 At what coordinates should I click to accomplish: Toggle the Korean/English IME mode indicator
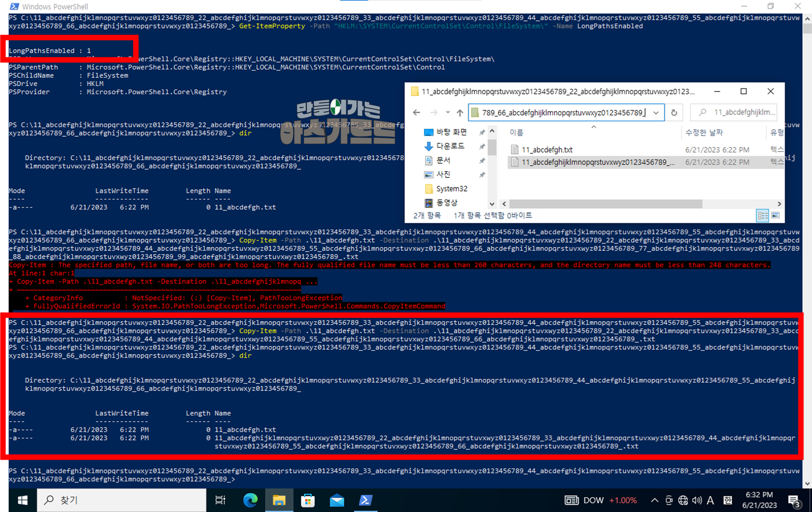tap(710, 500)
